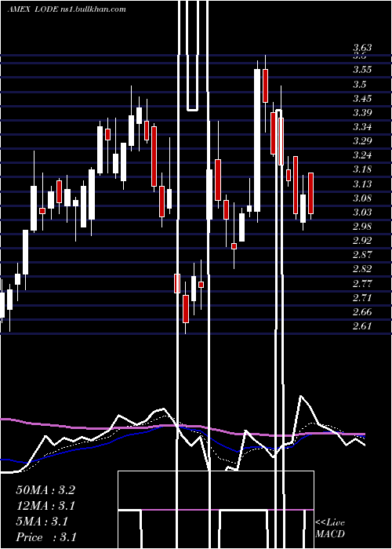Viewport: 392px width, 549px height.
Task: Click the 3.5 price axis label
Action: [x=359, y=85]
